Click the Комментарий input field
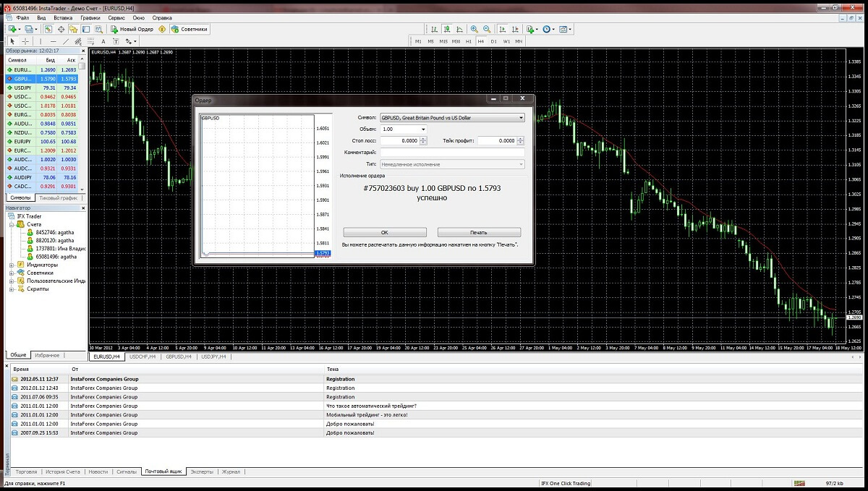Image resolution: width=868 pixels, height=491 pixels. [x=452, y=153]
